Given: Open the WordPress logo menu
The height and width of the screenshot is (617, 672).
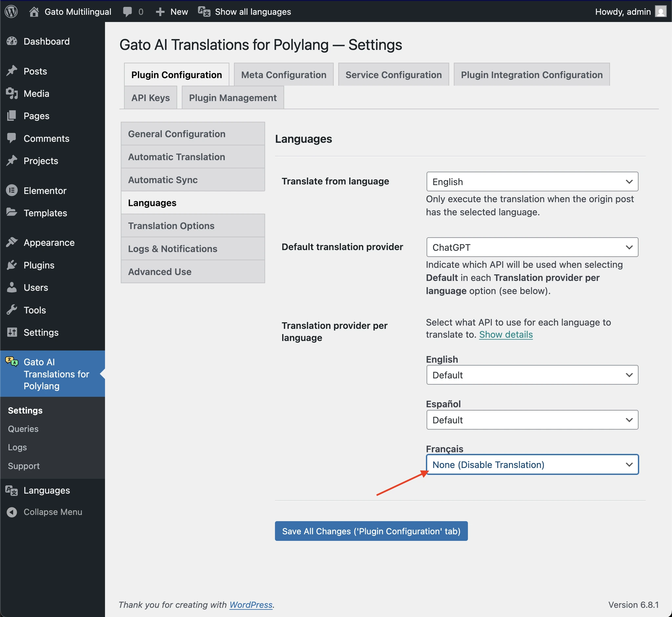Looking at the screenshot, I should click(11, 11).
